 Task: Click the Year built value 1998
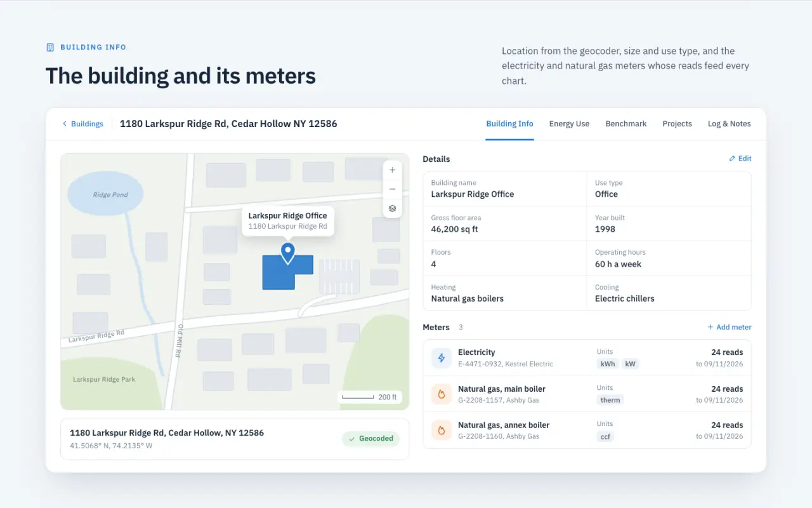pyautogui.click(x=605, y=229)
